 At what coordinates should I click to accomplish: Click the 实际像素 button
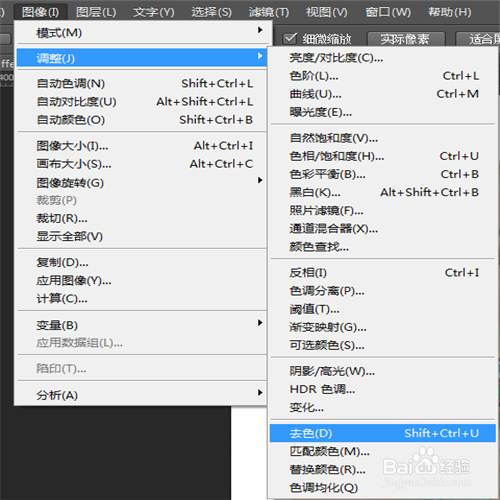[406, 39]
